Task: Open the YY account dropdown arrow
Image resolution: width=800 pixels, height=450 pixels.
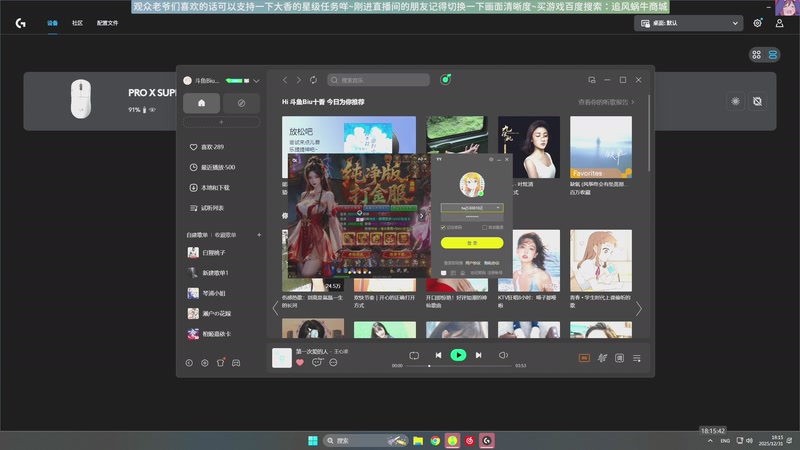Action: 498,208
